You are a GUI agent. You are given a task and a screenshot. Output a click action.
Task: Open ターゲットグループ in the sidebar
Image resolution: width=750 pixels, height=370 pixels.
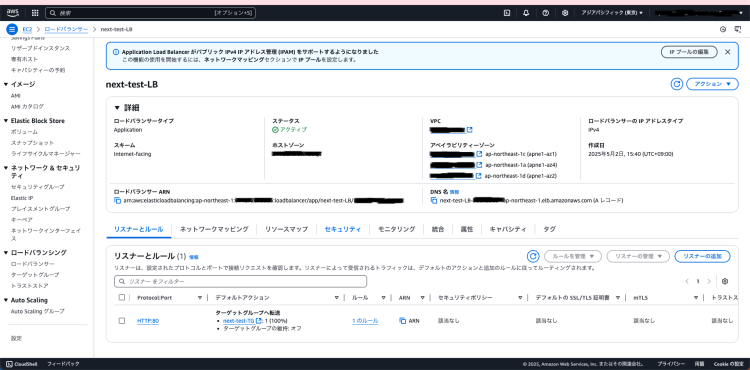tap(35, 275)
